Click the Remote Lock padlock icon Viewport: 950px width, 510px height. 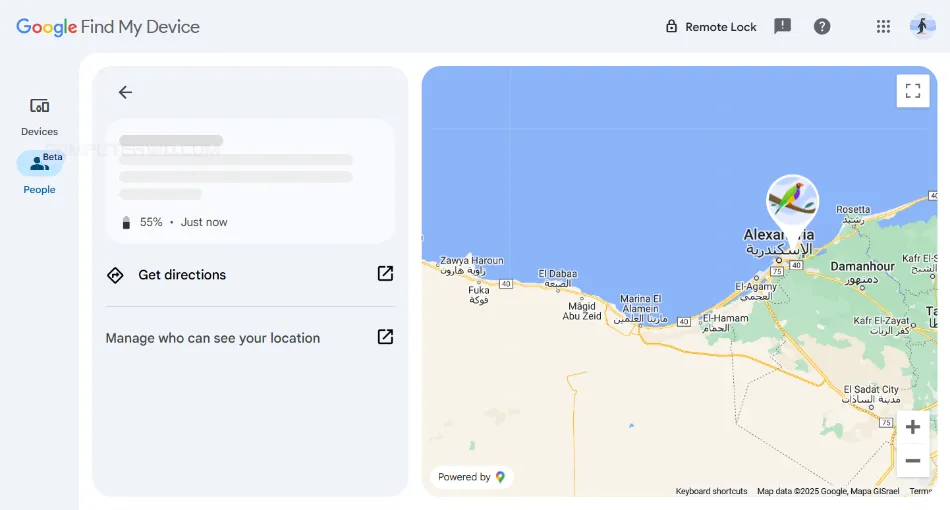[x=671, y=26]
